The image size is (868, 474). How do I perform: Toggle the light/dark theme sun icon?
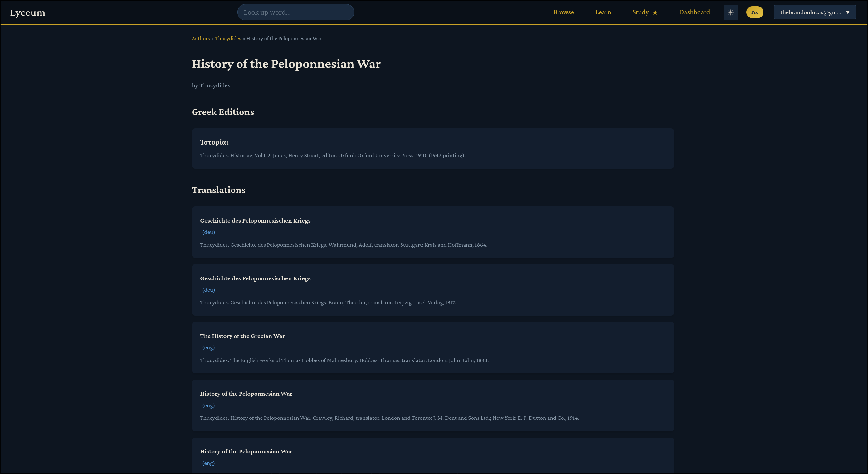730,12
